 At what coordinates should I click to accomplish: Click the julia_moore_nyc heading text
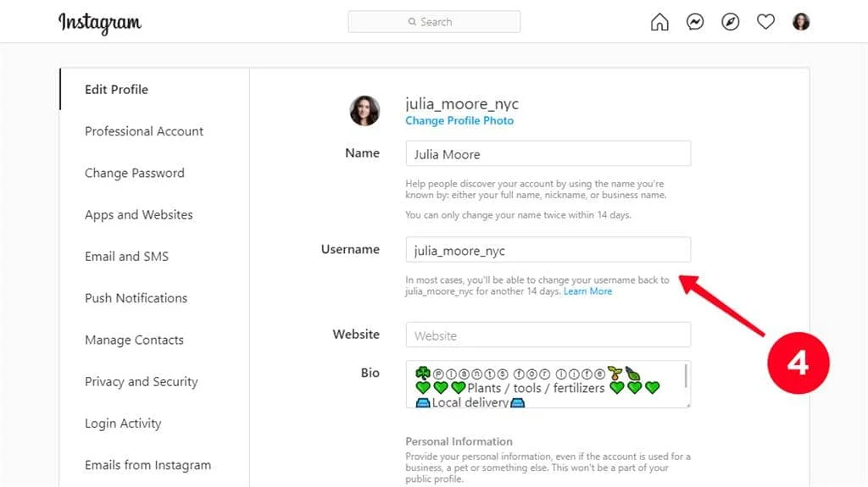tap(462, 103)
